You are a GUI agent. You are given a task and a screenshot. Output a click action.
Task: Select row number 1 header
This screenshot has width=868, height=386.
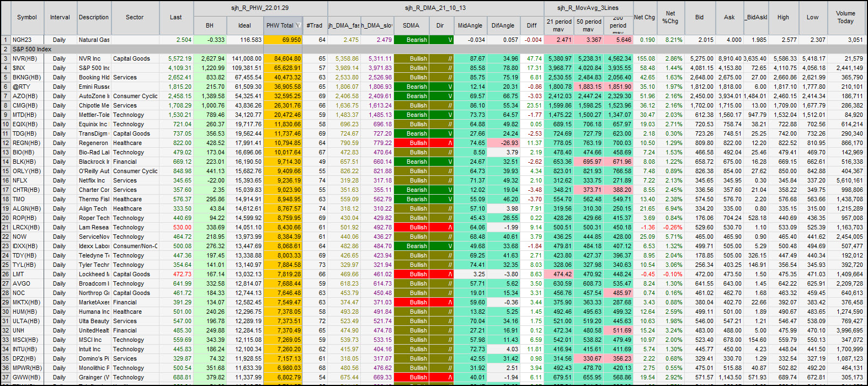(6, 40)
